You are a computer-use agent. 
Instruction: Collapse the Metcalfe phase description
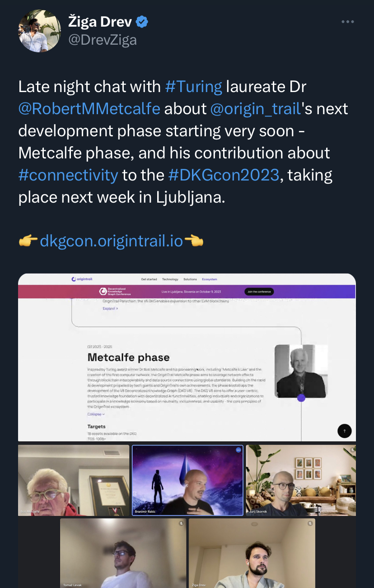[96, 414]
